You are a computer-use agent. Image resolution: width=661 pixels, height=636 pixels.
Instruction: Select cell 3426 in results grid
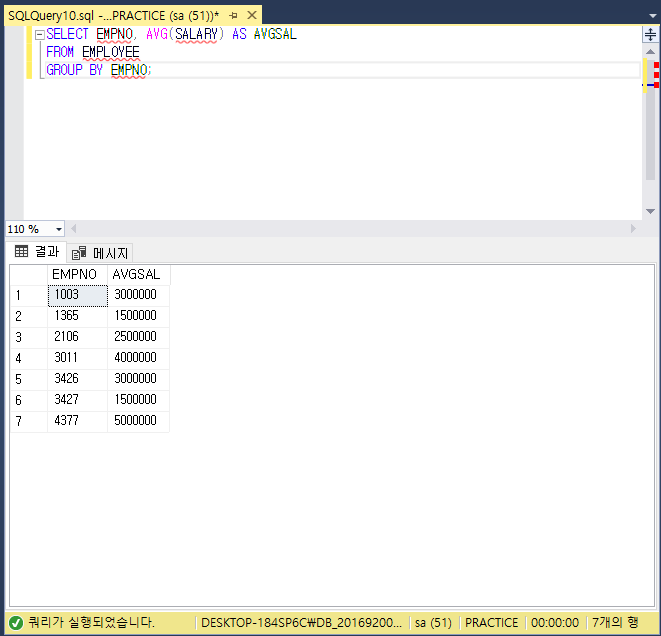coord(78,380)
